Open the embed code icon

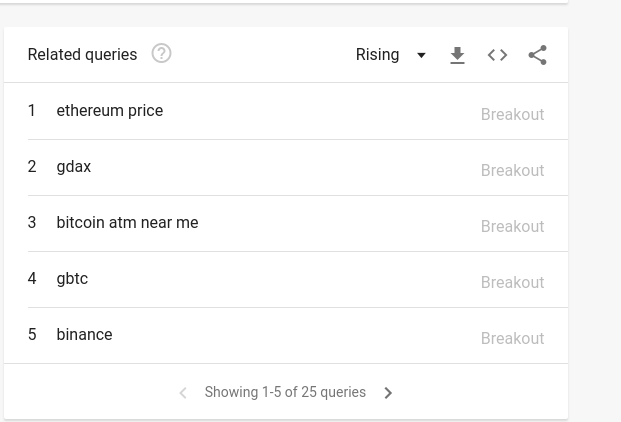pos(497,55)
